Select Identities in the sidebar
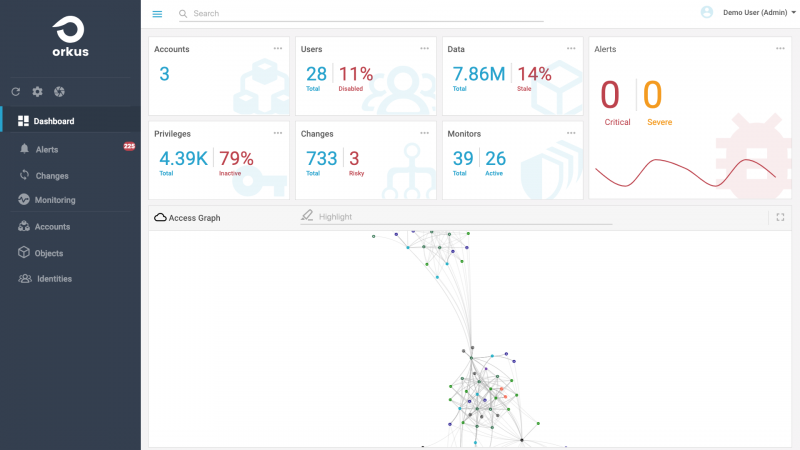 click(54, 279)
